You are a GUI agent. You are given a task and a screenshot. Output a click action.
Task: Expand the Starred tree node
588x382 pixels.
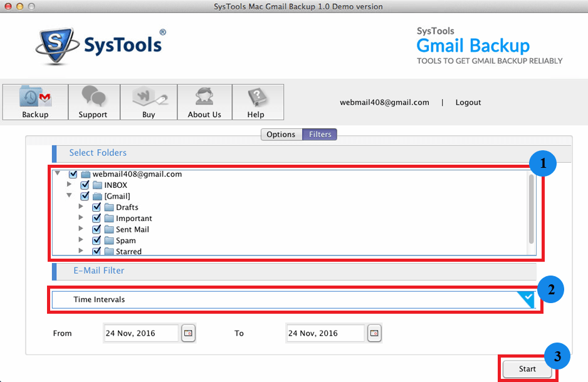[81, 250]
